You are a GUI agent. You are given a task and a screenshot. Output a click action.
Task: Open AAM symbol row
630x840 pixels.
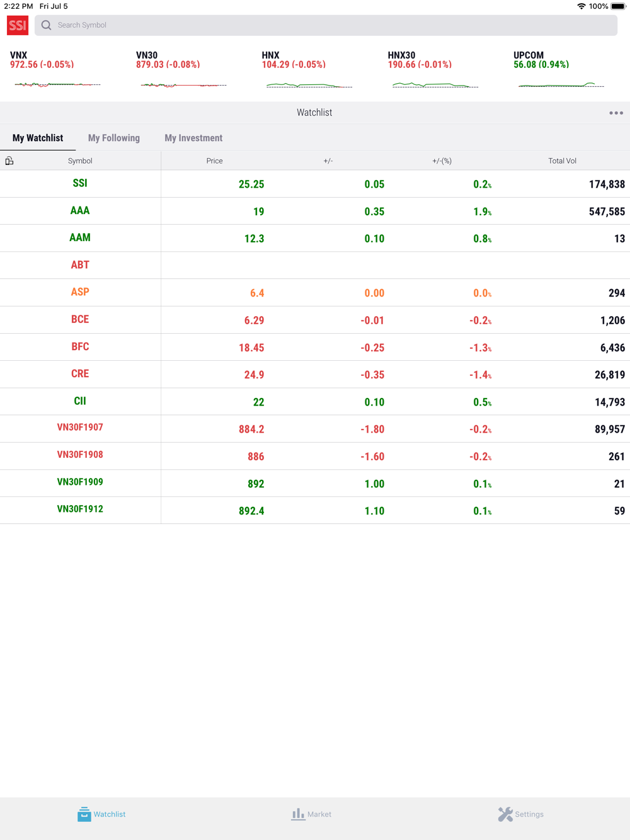click(x=315, y=238)
